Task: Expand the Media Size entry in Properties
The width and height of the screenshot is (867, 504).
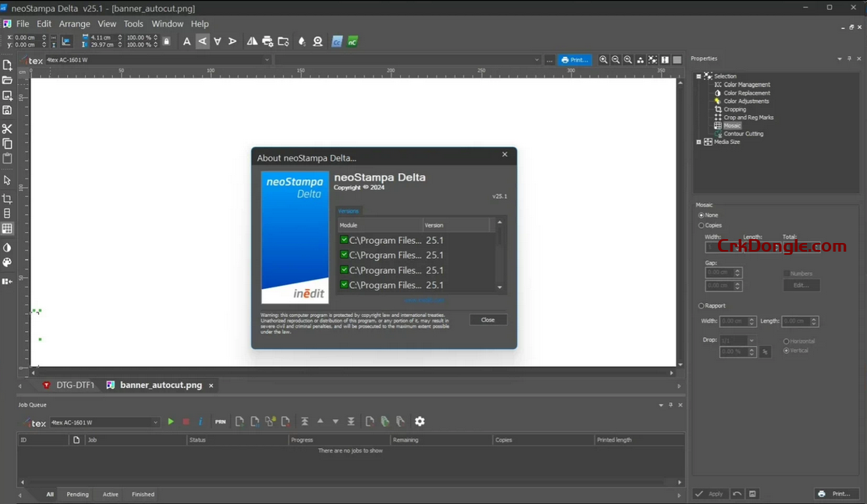Action: click(699, 142)
